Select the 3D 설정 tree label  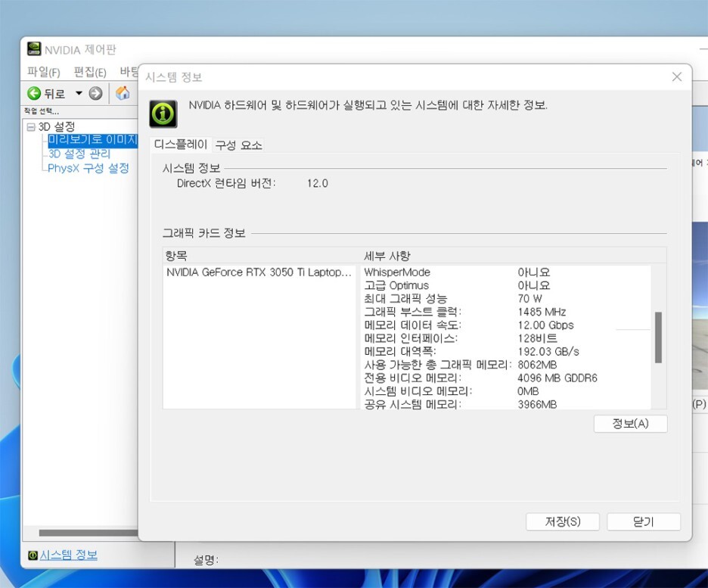coord(57,126)
